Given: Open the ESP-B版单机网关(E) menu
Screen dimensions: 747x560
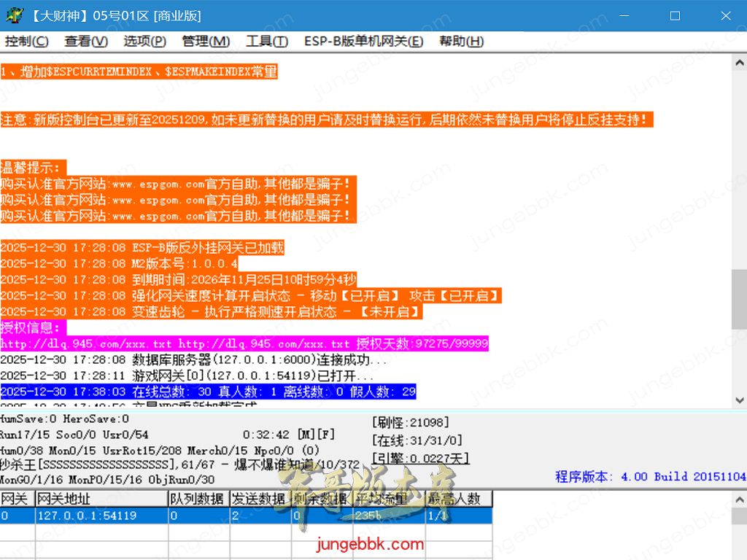Looking at the screenshot, I should (363, 42).
